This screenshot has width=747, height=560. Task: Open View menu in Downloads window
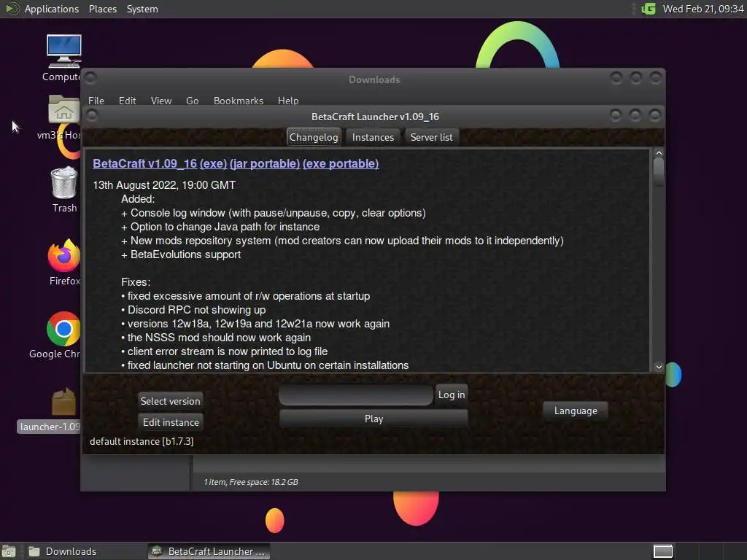(x=161, y=101)
